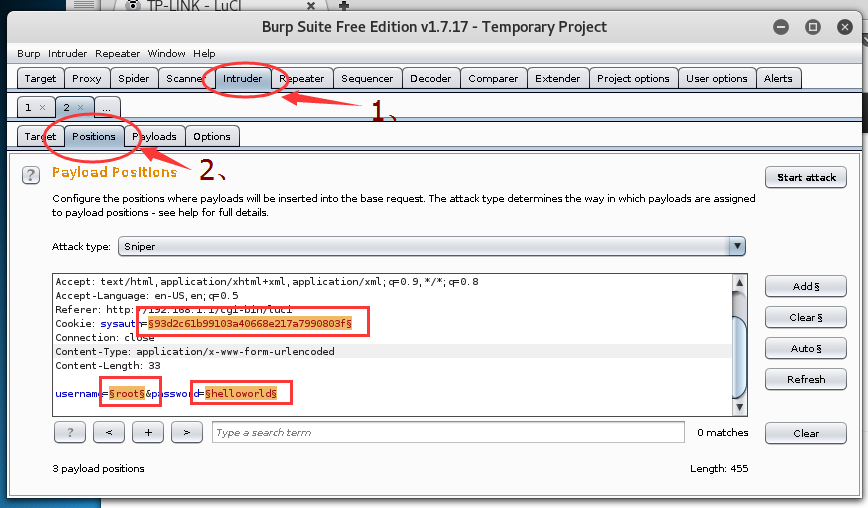This screenshot has height=508, width=868.
Task: Maximize the Burp Suite window
Action: click(813, 27)
